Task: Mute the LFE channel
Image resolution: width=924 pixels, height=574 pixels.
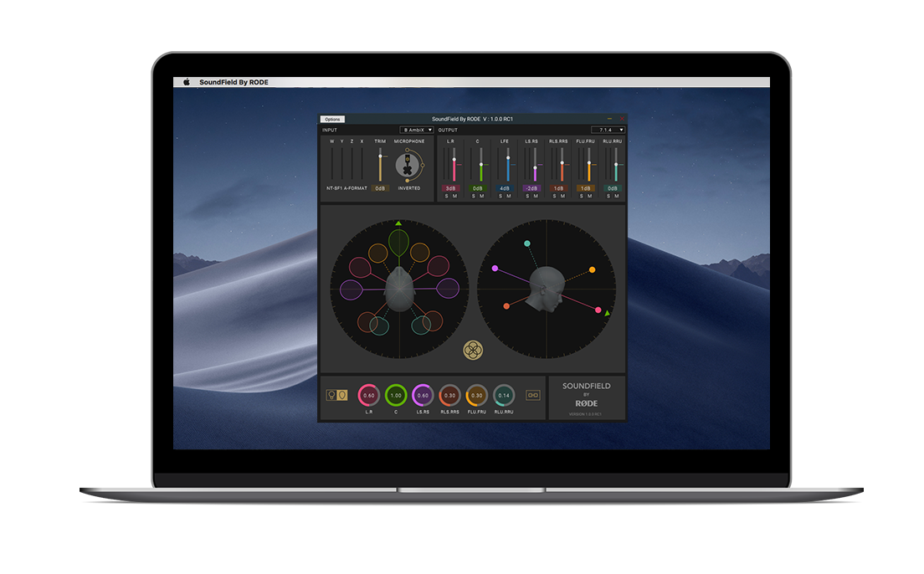Action: tap(509, 197)
